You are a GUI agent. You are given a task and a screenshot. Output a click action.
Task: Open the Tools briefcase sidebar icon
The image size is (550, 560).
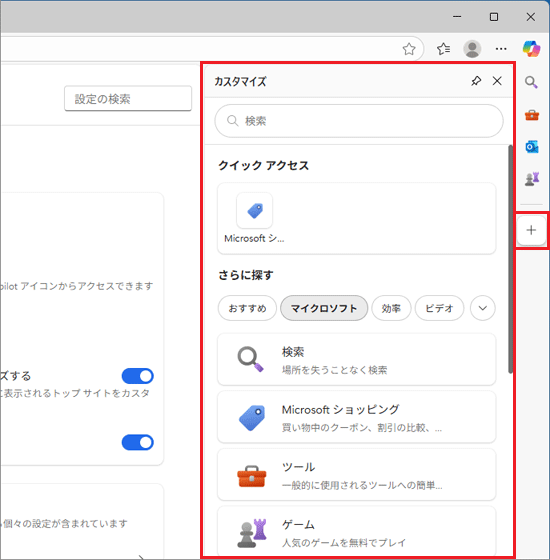pyautogui.click(x=532, y=115)
